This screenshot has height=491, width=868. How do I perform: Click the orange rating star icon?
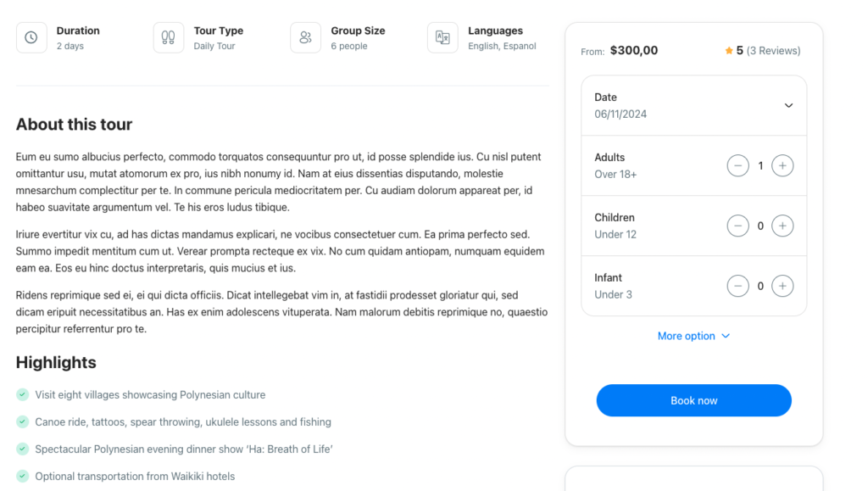[729, 51]
